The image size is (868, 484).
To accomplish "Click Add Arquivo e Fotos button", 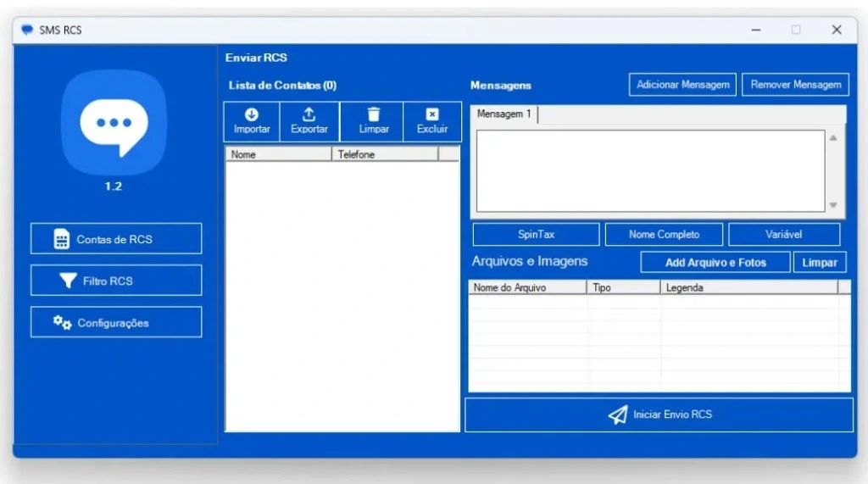I will [x=715, y=263].
